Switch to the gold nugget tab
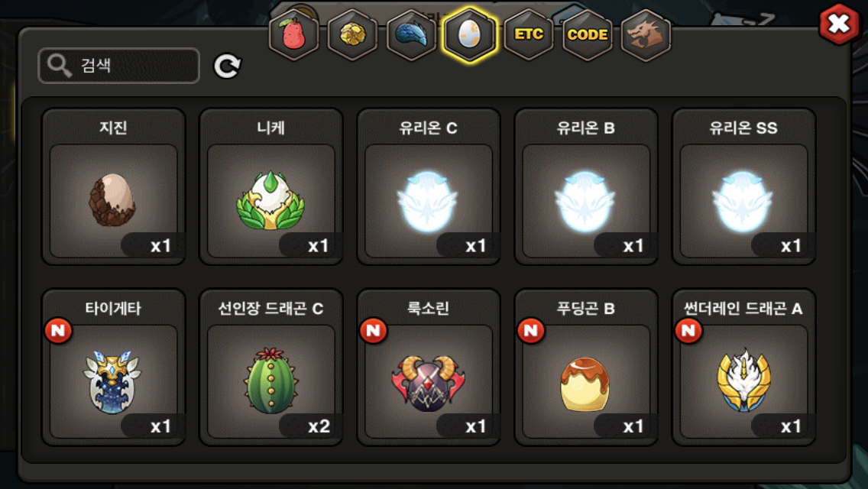Viewport: 868px width, 489px height. [x=352, y=35]
